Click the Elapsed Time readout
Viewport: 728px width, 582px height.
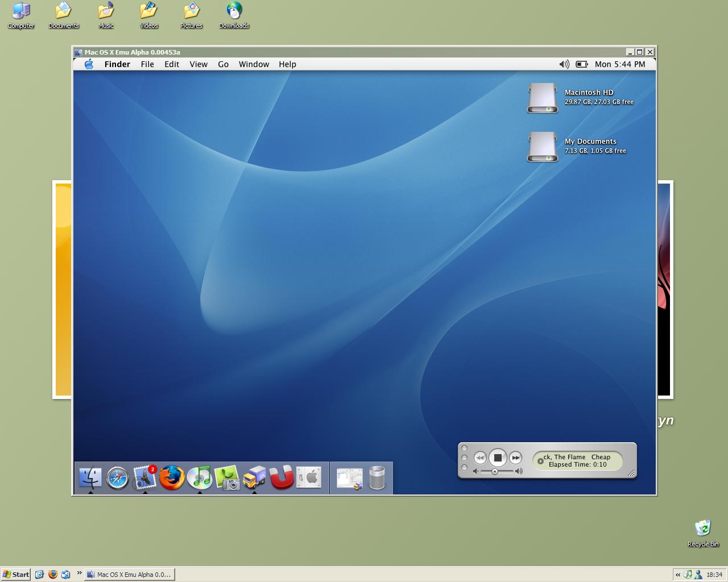point(577,464)
